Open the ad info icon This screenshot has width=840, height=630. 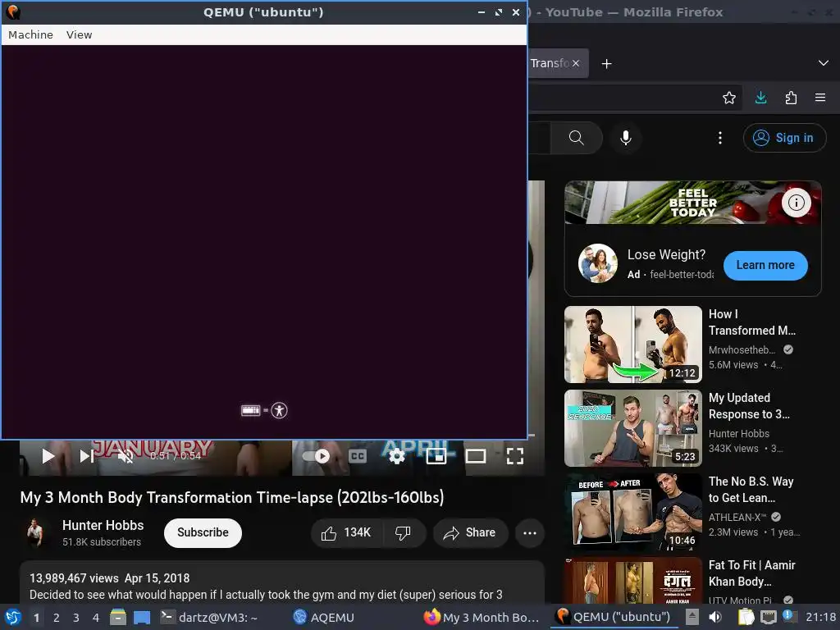tap(796, 203)
